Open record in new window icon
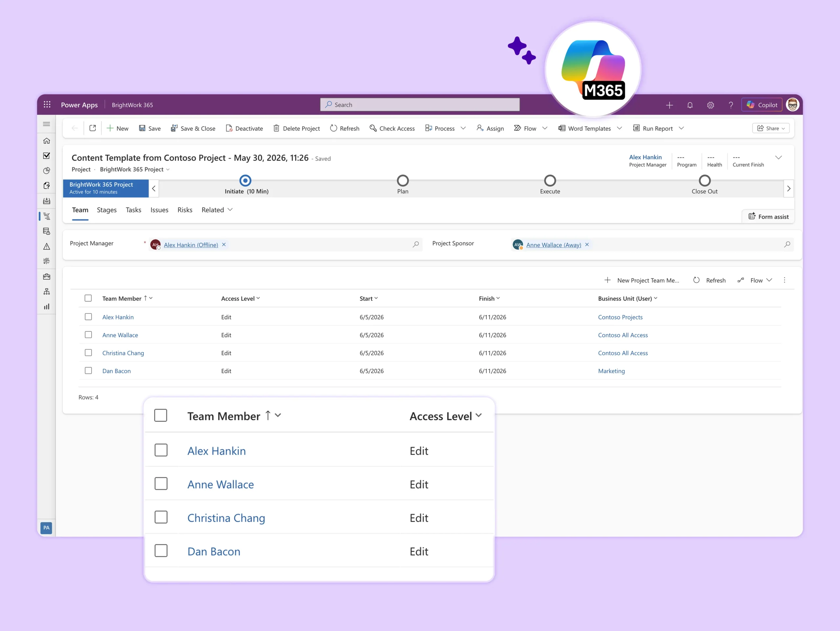The width and height of the screenshot is (840, 631). click(x=93, y=128)
